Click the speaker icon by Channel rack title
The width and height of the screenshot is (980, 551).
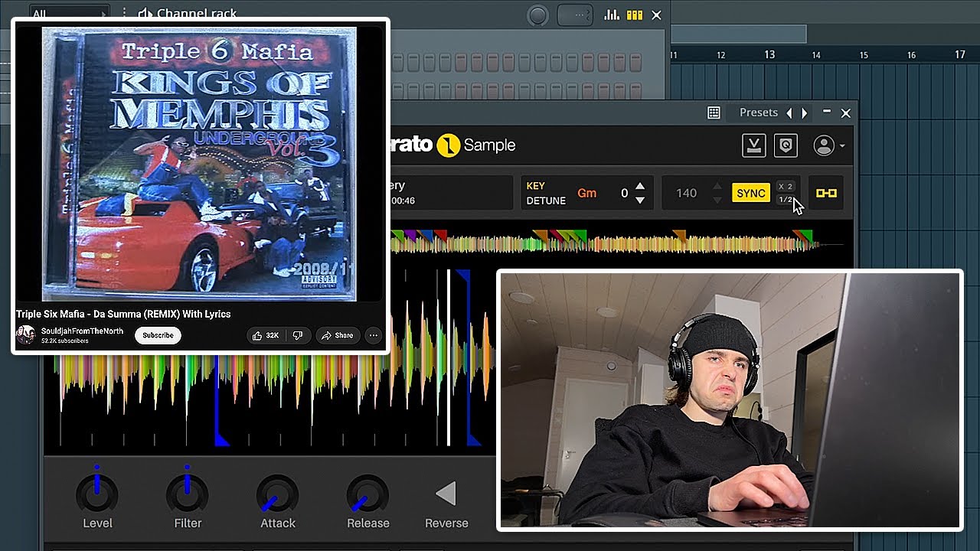tap(145, 14)
